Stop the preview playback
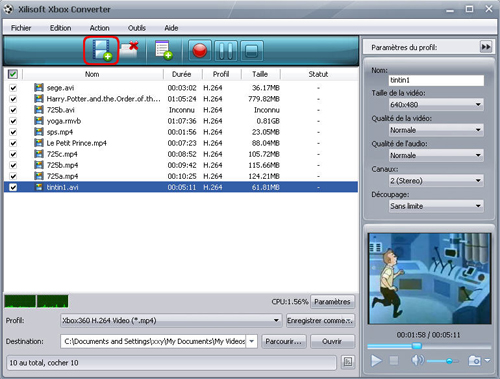Viewport: 500px width, 379px height. 394,360
